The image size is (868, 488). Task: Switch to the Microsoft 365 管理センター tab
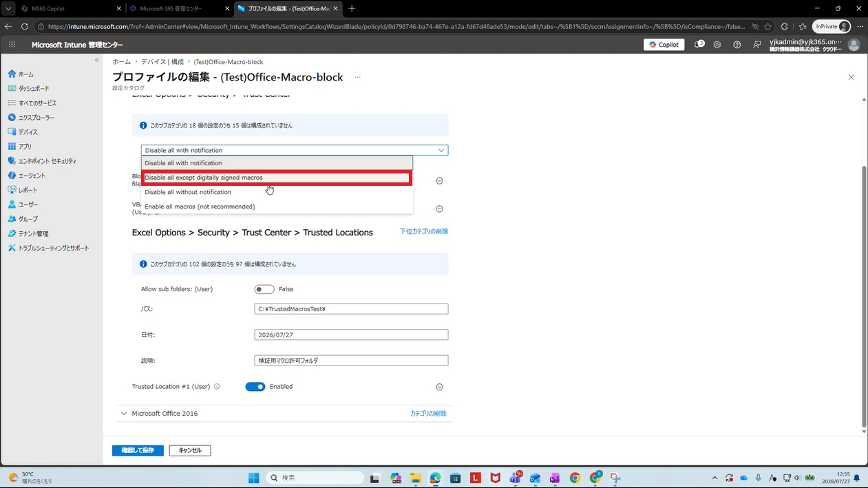click(179, 9)
